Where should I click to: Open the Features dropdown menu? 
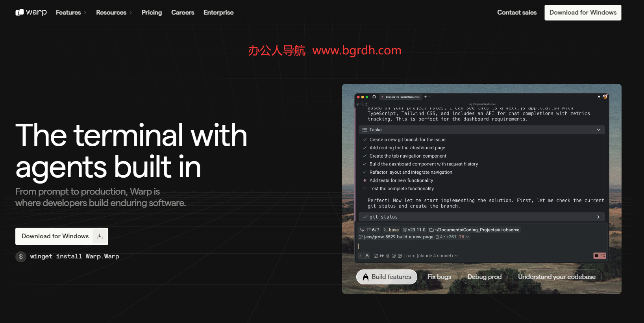click(x=71, y=13)
